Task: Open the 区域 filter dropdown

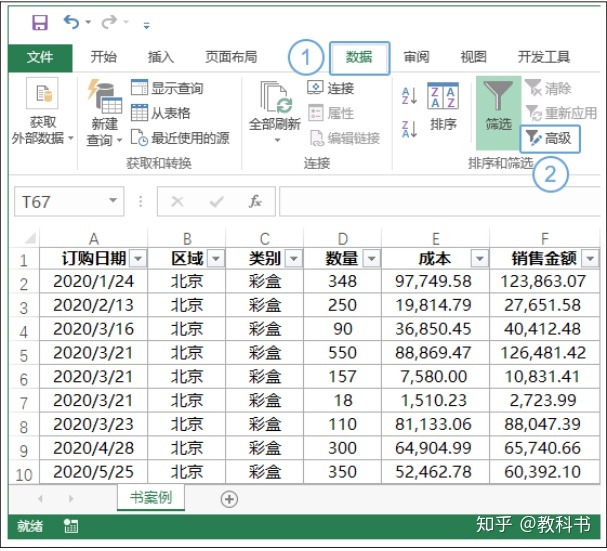Action: 216,258
